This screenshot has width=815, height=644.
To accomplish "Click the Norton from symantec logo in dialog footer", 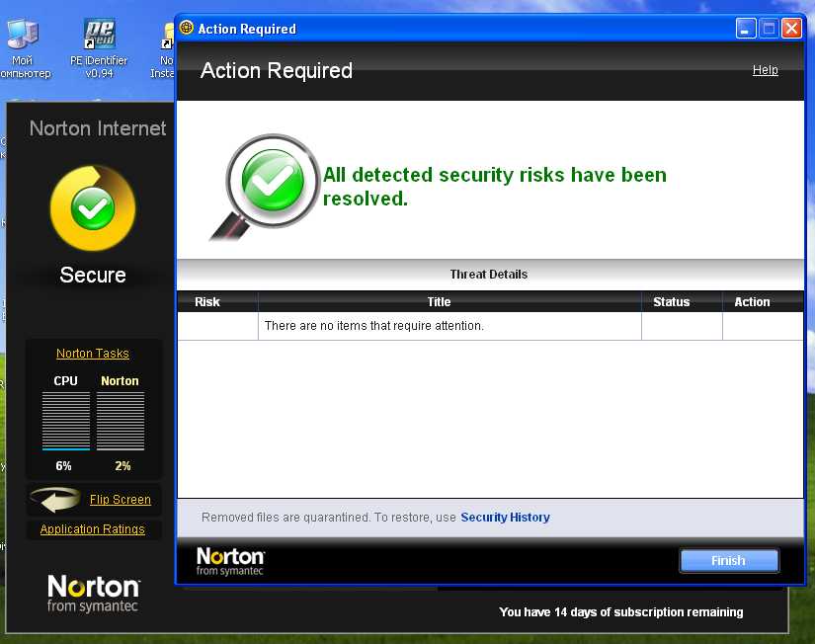I will 230,561.
